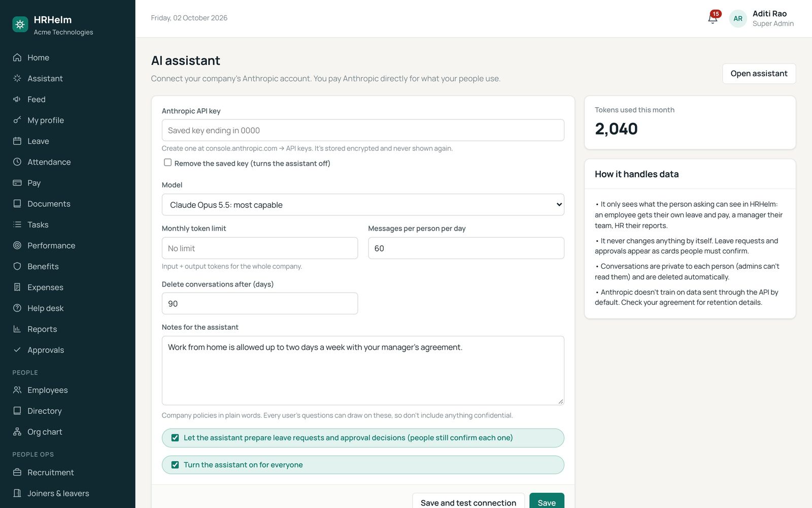Click the Delete conversations after days field
The height and width of the screenshot is (508, 812).
coord(259,303)
